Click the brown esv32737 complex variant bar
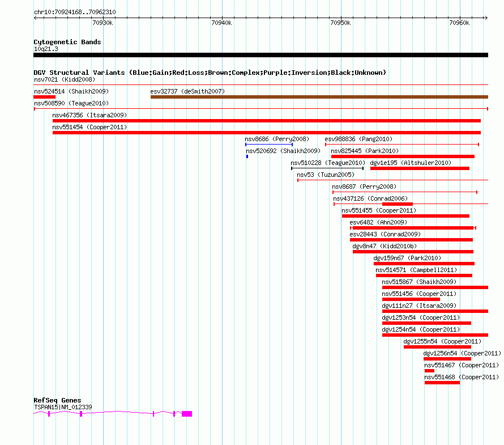Screen dimensions: 504x445 point(319,97)
